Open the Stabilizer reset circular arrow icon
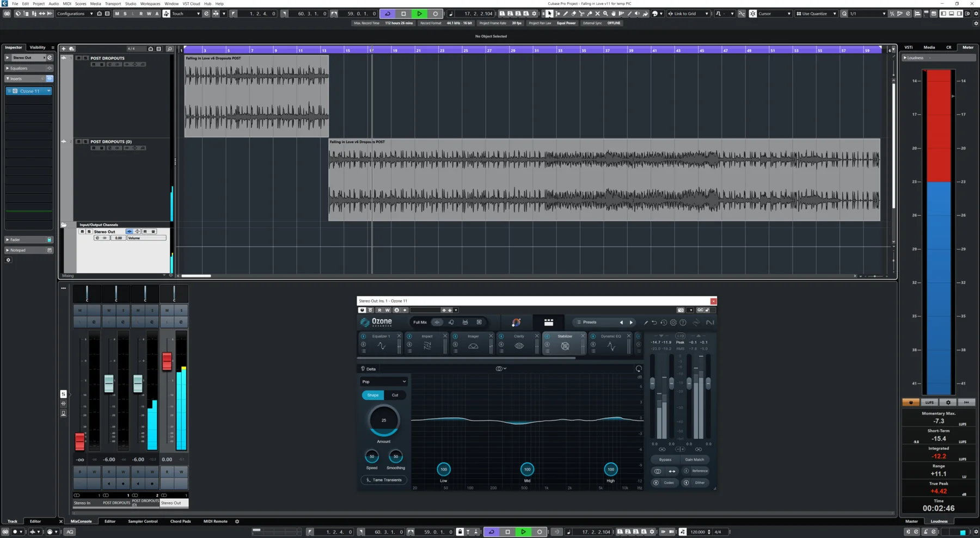 pos(639,368)
